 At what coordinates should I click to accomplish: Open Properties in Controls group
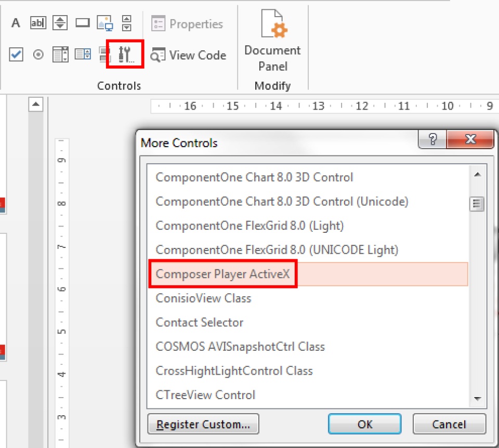(x=187, y=24)
